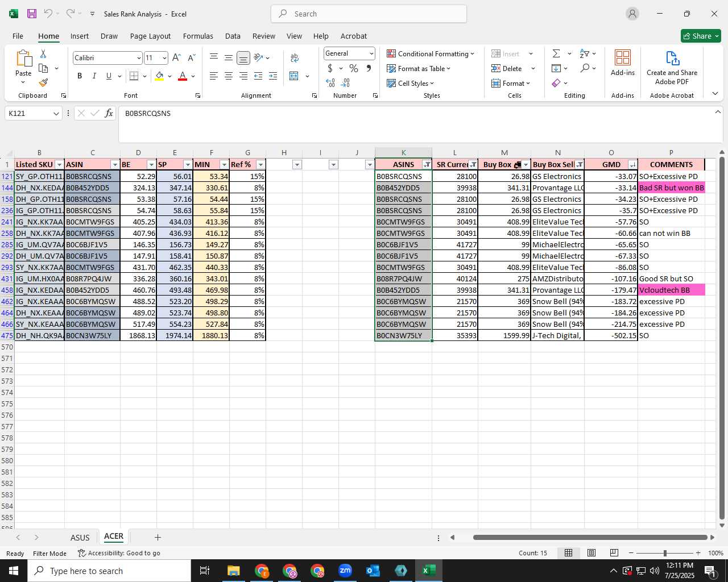Click Create and Share Adobe PDF
Image resolution: width=728 pixels, height=582 pixels.
(x=672, y=68)
